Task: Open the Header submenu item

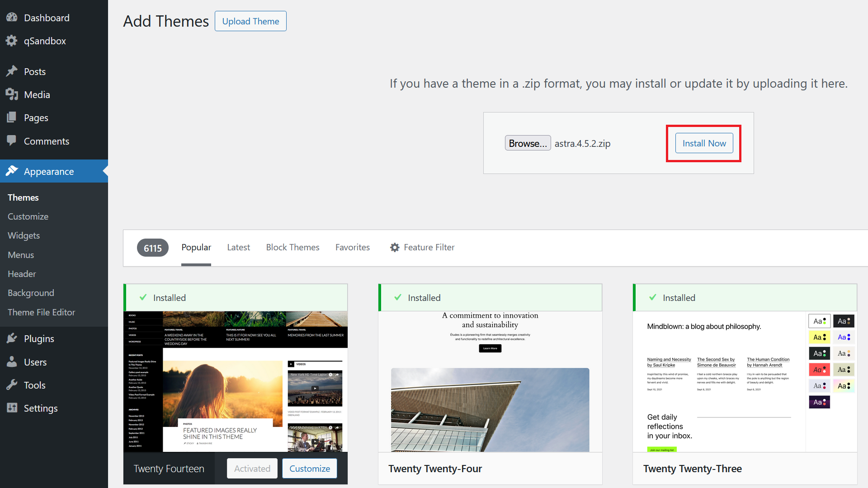Action: [x=22, y=274]
